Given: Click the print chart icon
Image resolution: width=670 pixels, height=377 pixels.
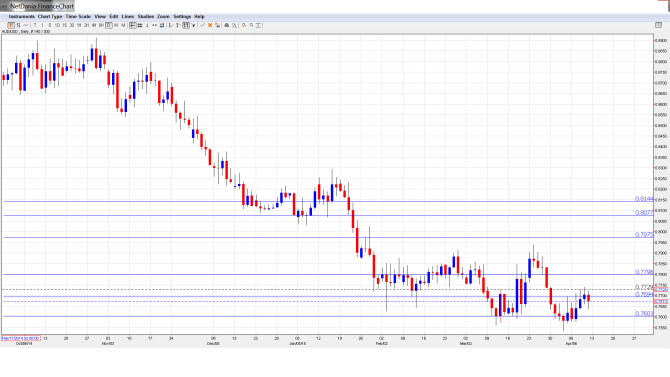Looking at the screenshot, I should coord(227,26).
